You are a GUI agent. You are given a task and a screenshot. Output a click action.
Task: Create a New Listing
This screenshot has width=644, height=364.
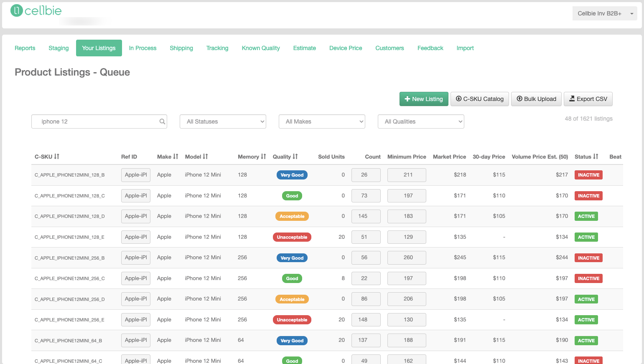(x=424, y=99)
